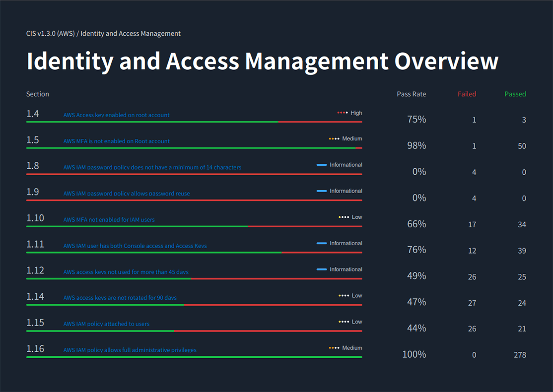Click the section number '1.16'
This screenshot has height=392, width=553.
click(x=35, y=349)
